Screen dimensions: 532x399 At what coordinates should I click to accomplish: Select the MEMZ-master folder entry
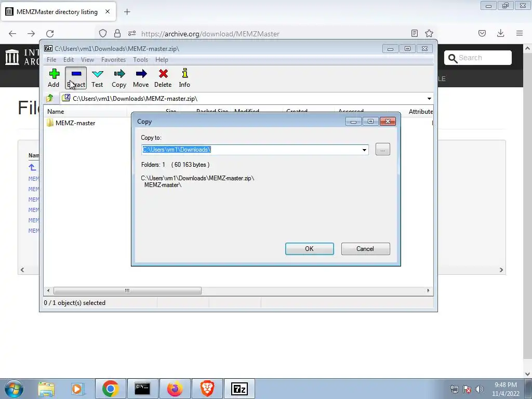point(71,123)
